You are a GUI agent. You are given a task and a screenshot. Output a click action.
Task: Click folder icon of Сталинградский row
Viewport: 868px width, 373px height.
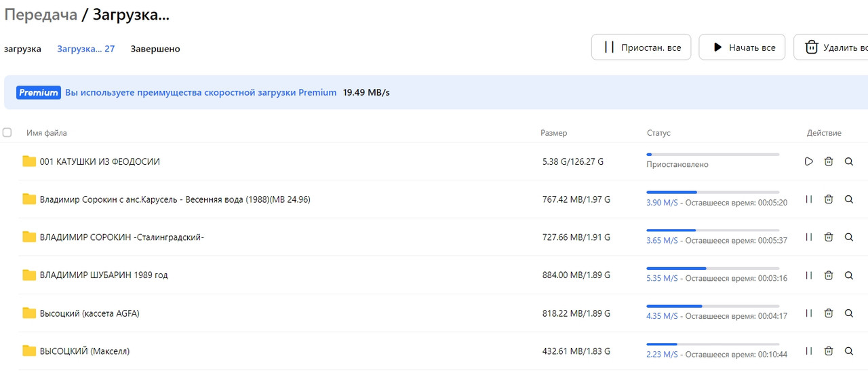click(x=29, y=237)
